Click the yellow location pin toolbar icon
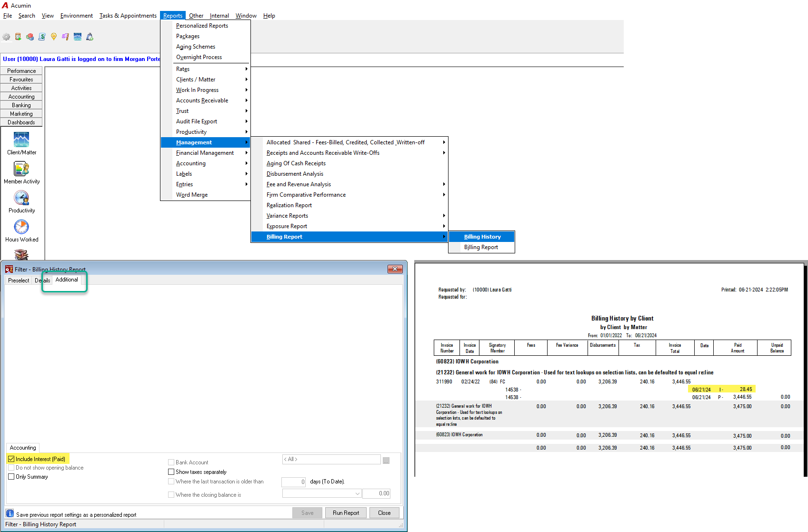Screen dimensions: 808x532 [x=54, y=37]
